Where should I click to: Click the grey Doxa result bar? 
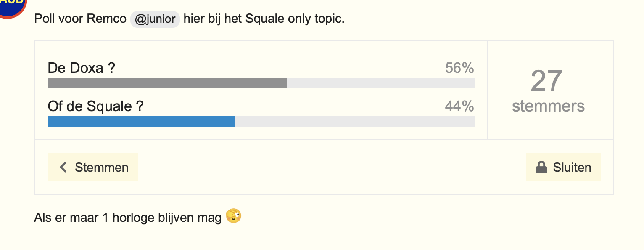click(x=167, y=83)
